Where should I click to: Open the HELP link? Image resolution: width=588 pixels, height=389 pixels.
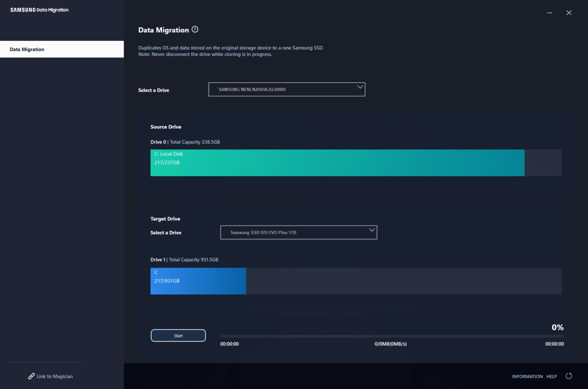pos(551,376)
